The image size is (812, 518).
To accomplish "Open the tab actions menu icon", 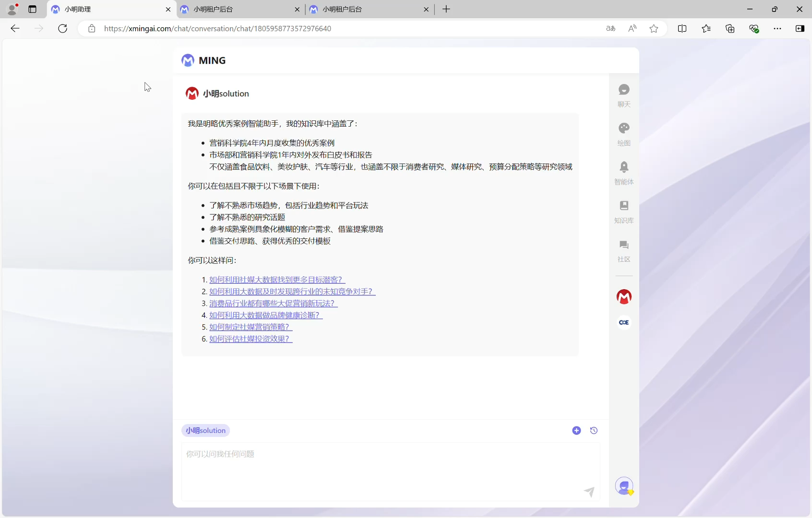I will click(33, 9).
